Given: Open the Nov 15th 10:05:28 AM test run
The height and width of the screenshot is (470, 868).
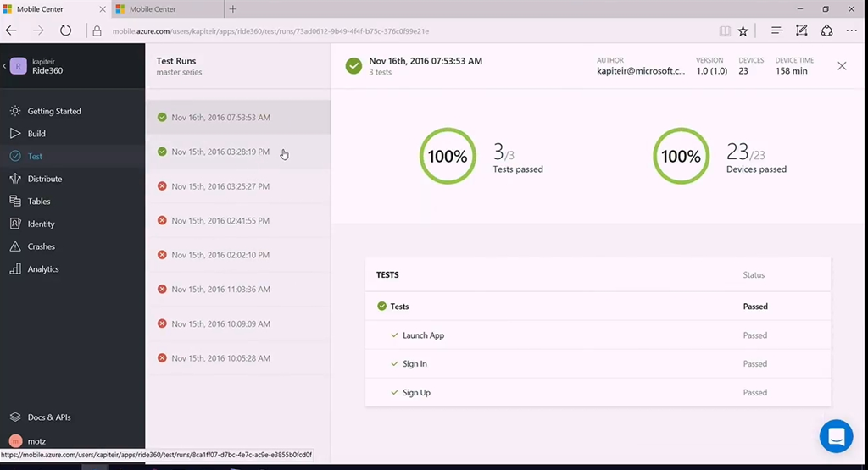Looking at the screenshot, I should coord(220,358).
